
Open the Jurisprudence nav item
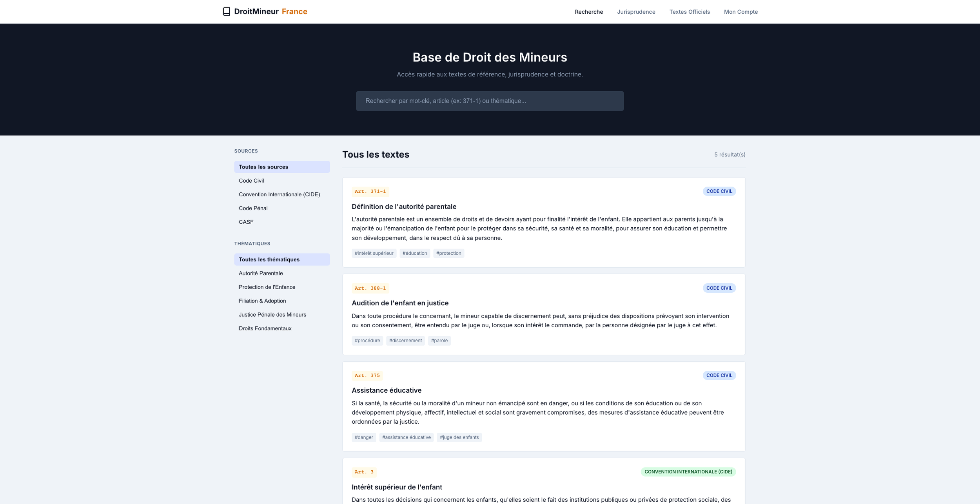click(x=636, y=12)
